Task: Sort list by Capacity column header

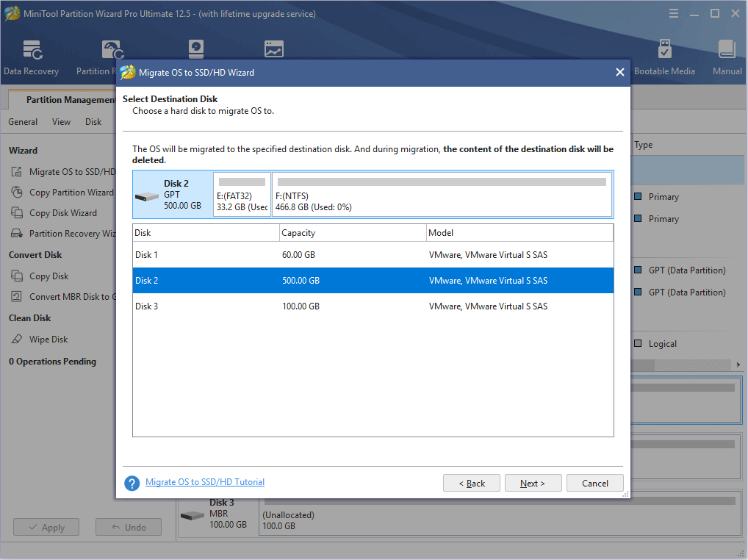Action: pyautogui.click(x=353, y=233)
